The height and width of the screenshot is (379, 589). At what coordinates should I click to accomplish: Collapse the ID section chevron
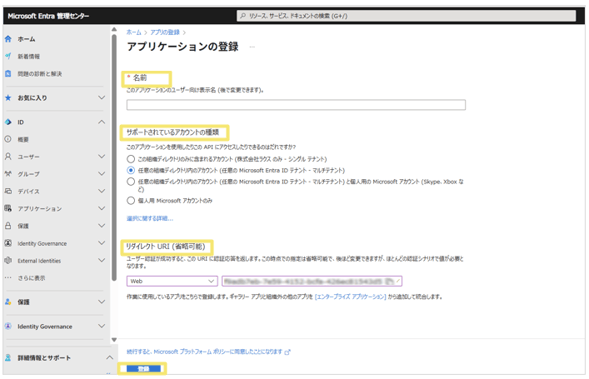(101, 122)
